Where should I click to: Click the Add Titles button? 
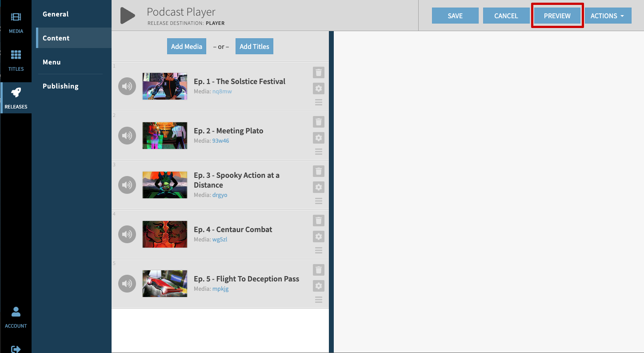point(254,46)
